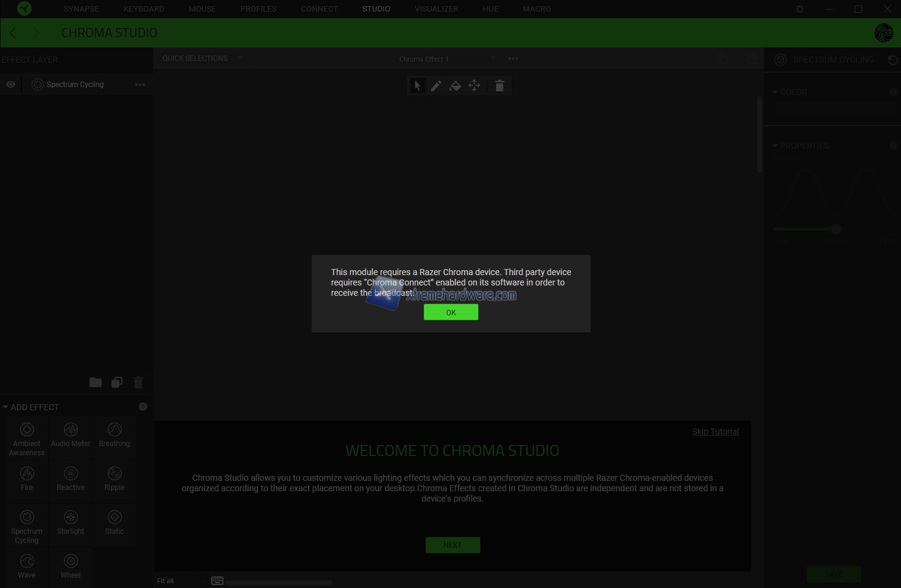
Task: Toggle visibility of Spectrum Cycling layer
Action: point(11,85)
